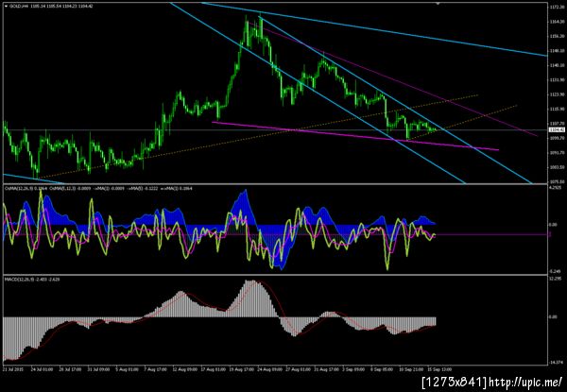Click the 10 Sep 21:00 time axis label
This screenshot has height=392, width=567.
click(x=410, y=369)
